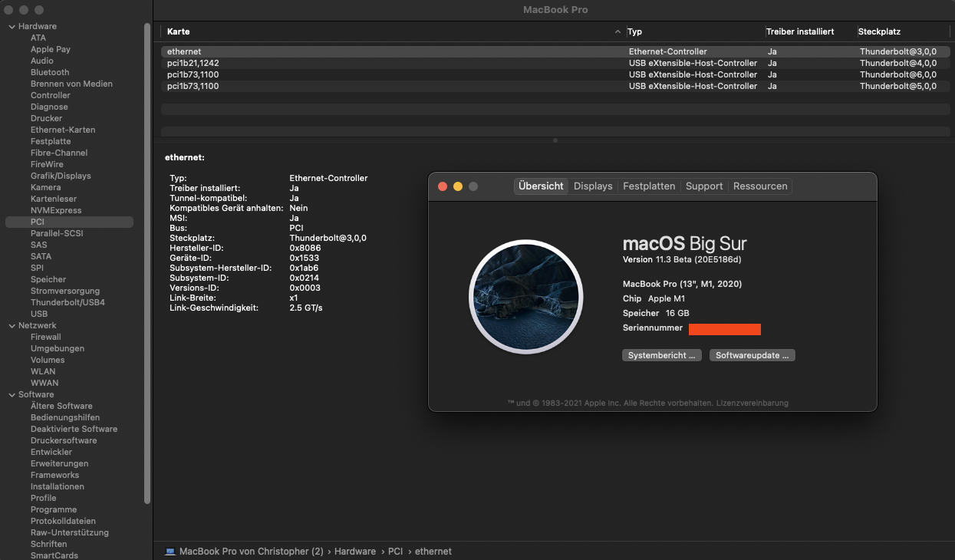Open Stromversorgung in sidebar
This screenshot has height=560, width=955.
65,291
